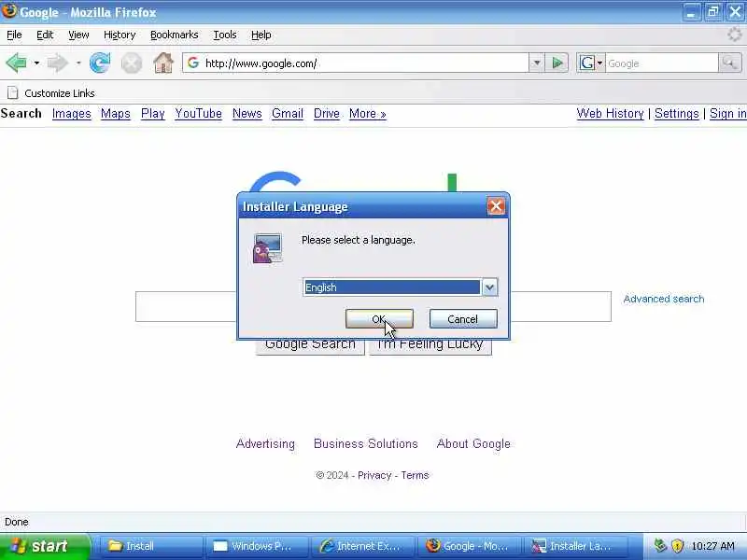Viewport: 747px width, 560px height.
Task: Open the View menu
Action: pyautogui.click(x=78, y=35)
